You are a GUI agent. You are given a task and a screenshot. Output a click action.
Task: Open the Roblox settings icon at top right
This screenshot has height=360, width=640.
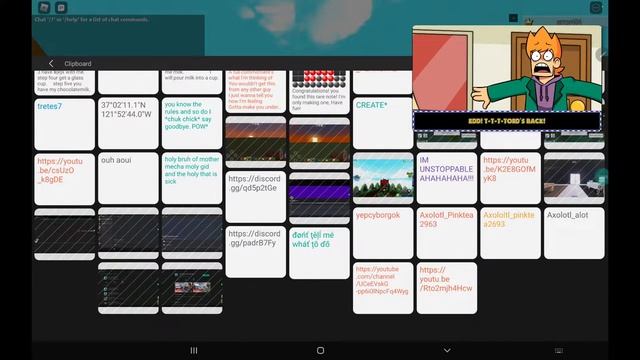596,7
